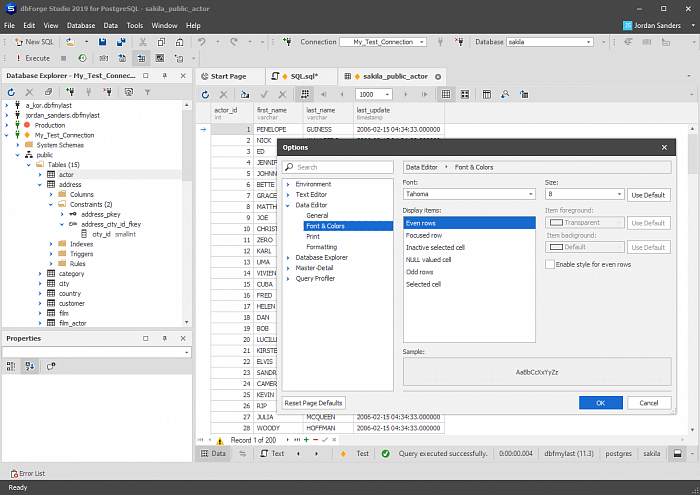This screenshot has width=700, height=495.
Task: Expand the Query Profiler options node
Action: pyautogui.click(x=288, y=279)
